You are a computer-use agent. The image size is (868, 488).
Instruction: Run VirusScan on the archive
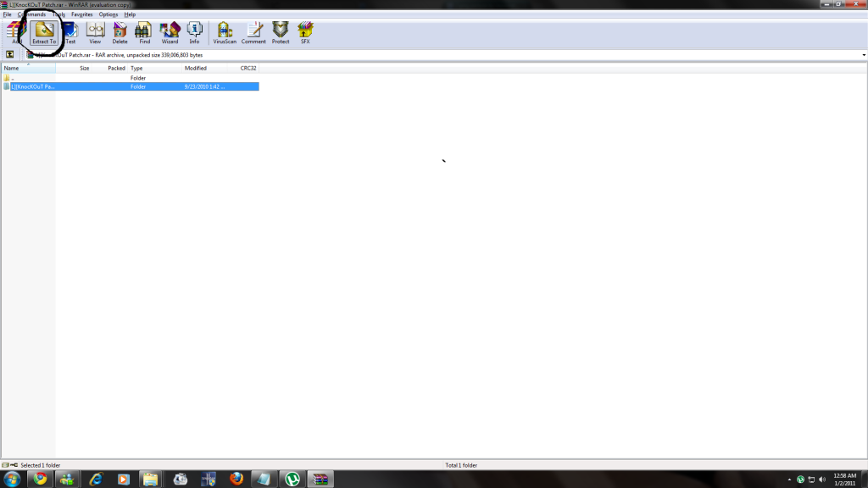click(x=225, y=33)
